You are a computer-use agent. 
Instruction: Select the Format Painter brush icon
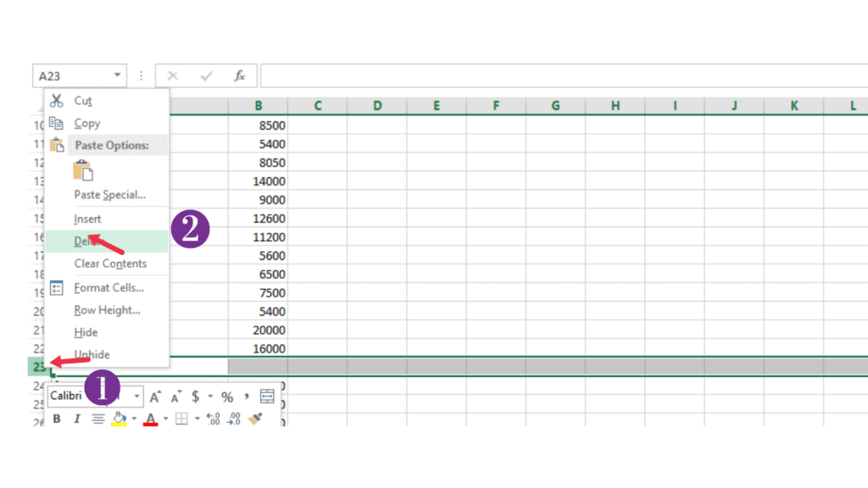(x=253, y=416)
